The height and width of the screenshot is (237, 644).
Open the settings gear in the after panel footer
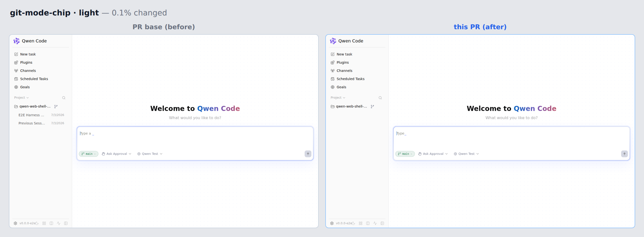(x=332, y=223)
